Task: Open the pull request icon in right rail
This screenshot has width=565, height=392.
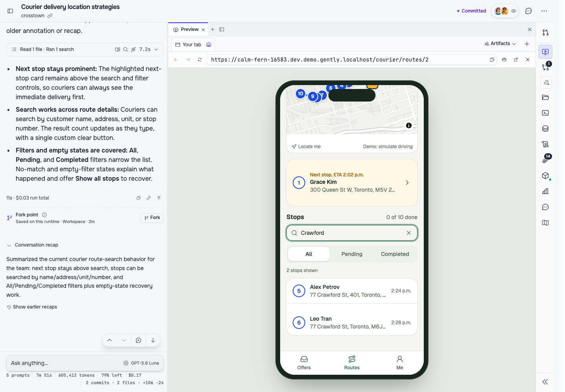Action: (545, 33)
